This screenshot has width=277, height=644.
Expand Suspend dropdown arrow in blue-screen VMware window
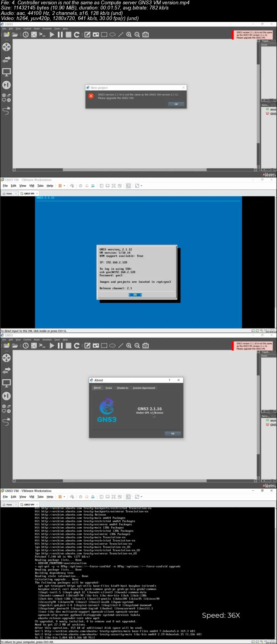[x=64, y=186]
